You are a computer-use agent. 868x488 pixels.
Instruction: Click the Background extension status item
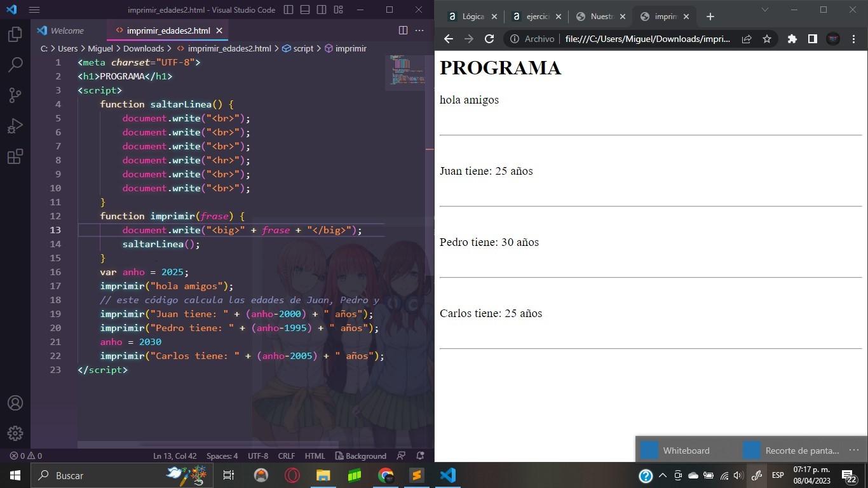[x=360, y=456]
